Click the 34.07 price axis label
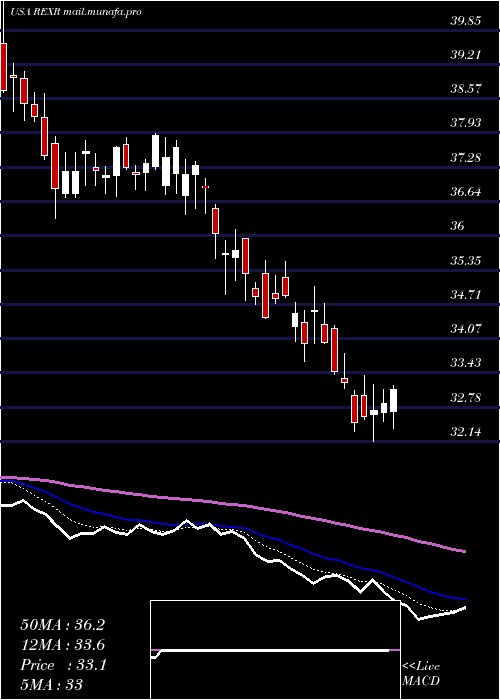 tap(465, 329)
